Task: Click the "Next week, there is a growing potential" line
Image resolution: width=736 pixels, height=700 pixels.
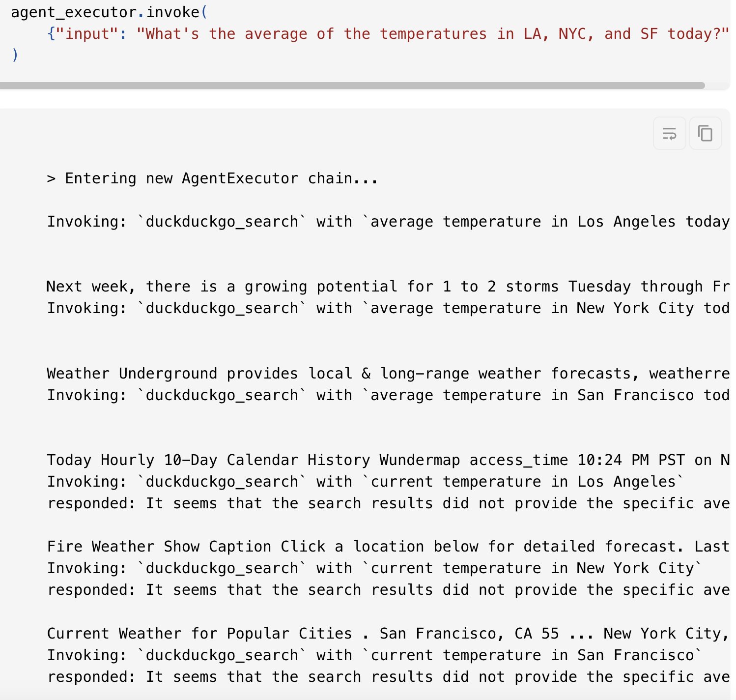Action: tap(389, 287)
